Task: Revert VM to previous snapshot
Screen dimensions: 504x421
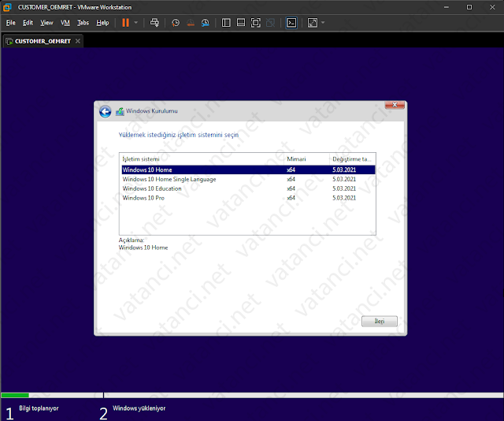Action: (191, 23)
